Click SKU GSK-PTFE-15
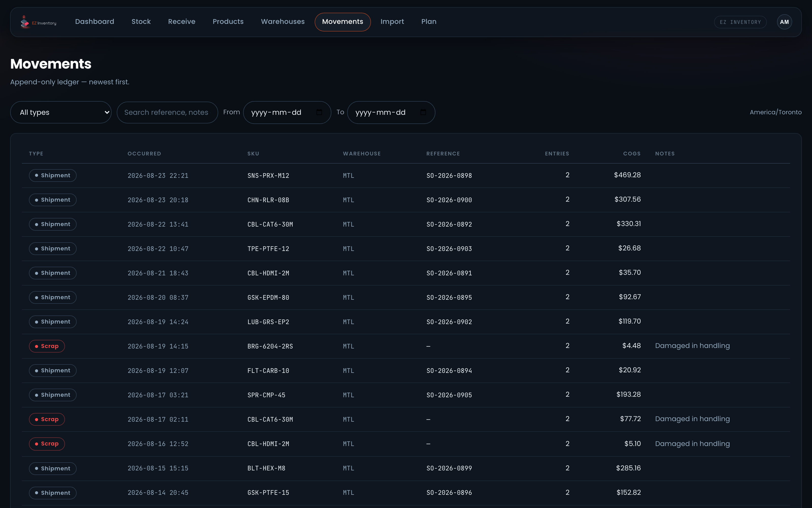 pos(268,493)
